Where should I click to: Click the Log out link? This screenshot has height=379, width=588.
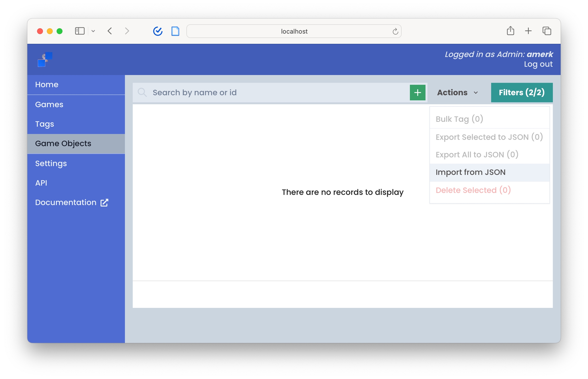tap(538, 64)
